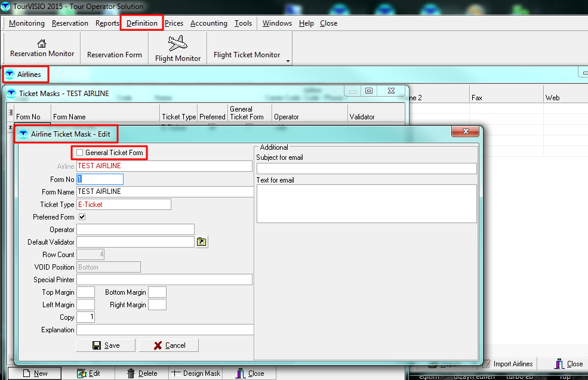Click the Form Name input field
The image size is (588, 380).
[165, 191]
